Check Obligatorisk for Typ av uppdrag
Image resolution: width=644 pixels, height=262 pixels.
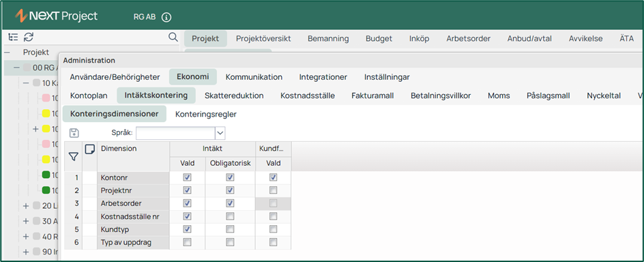tap(230, 242)
